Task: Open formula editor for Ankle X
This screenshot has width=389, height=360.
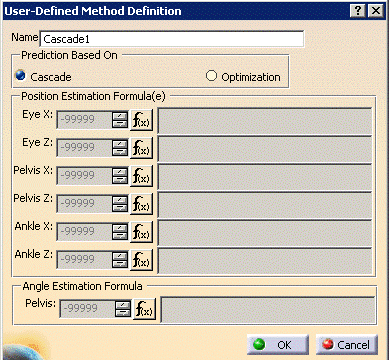Action: [x=141, y=232]
